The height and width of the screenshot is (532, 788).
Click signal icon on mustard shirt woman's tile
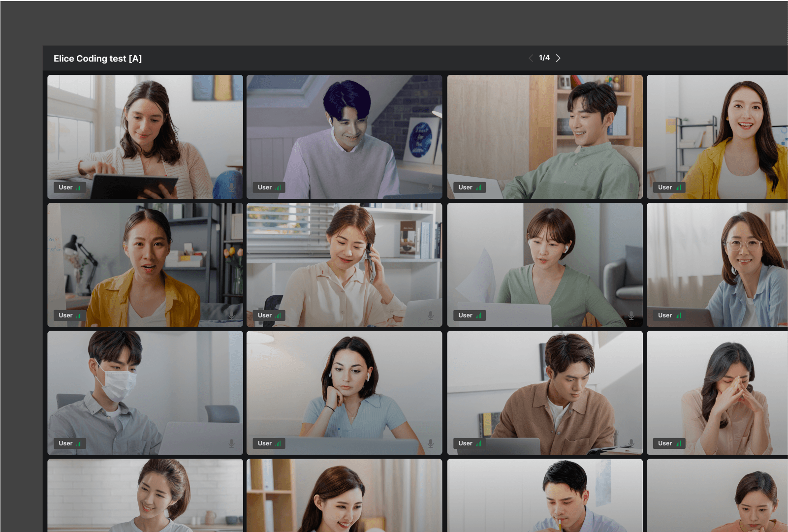(79, 315)
